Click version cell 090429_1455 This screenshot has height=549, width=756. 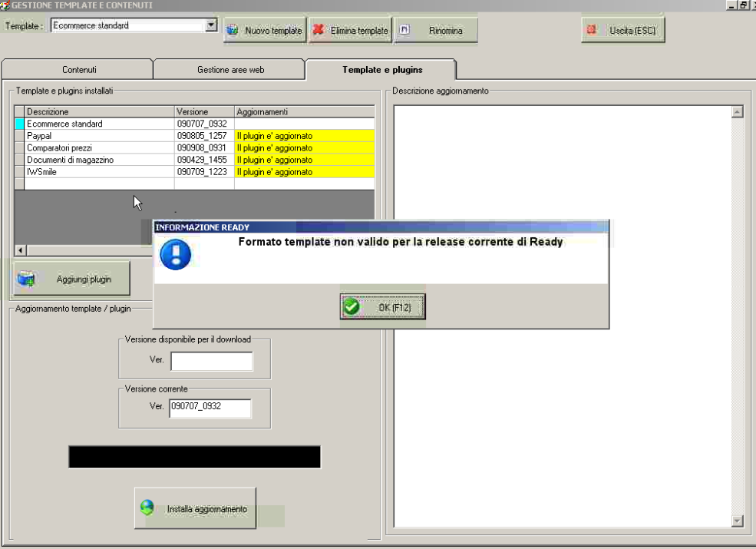[x=204, y=160]
